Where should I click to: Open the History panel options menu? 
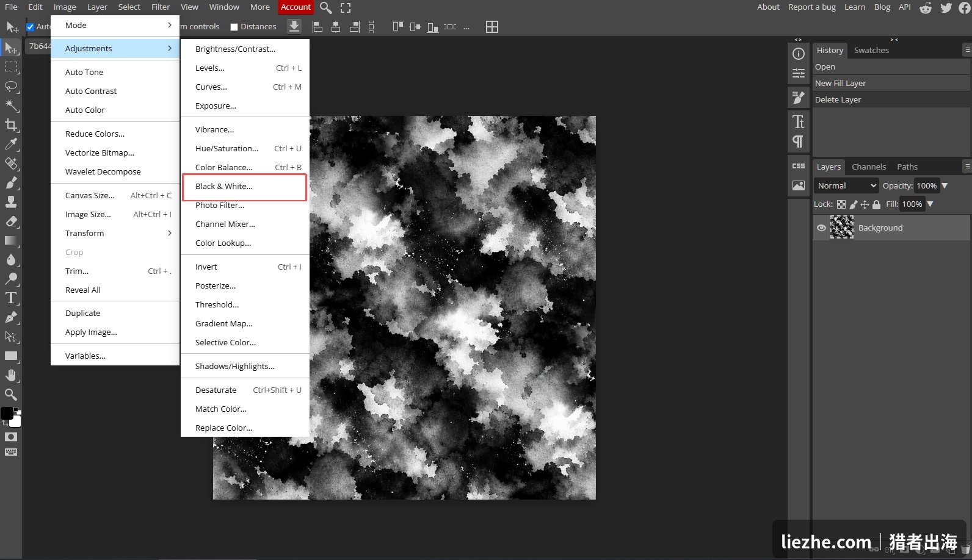tap(967, 49)
